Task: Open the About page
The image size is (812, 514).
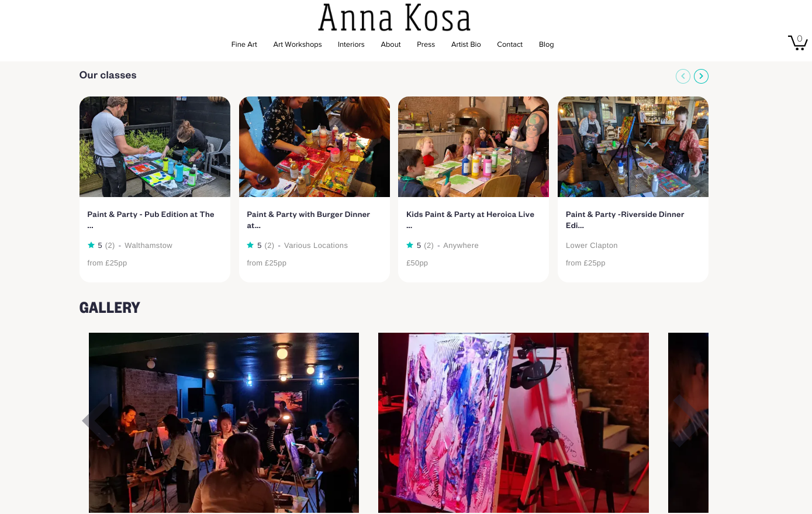Action: pyautogui.click(x=391, y=44)
